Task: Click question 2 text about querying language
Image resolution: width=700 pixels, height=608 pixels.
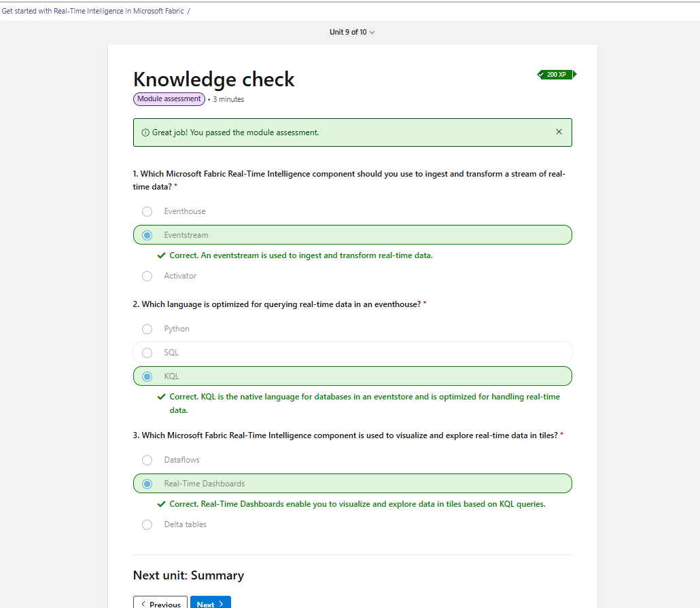Action: tap(279, 304)
